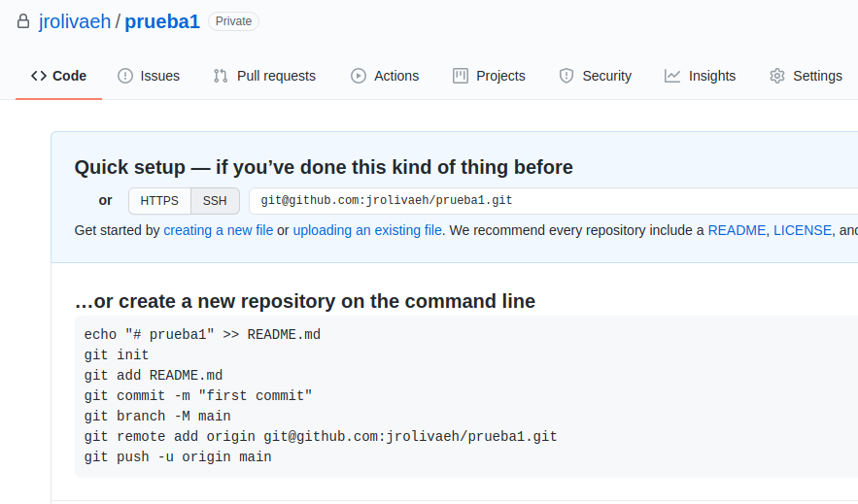
Task: Follow the 'uploading an existing file' link
Action: pyautogui.click(x=367, y=230)
